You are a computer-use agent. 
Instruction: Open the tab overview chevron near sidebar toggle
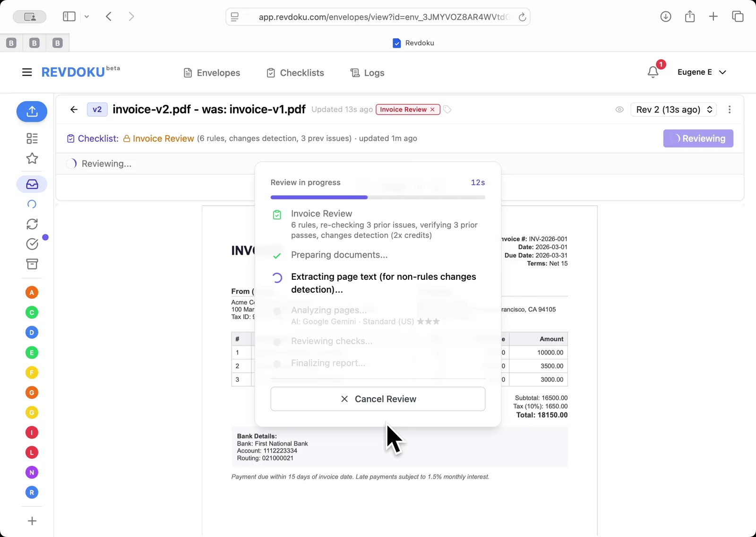[87, 16]
